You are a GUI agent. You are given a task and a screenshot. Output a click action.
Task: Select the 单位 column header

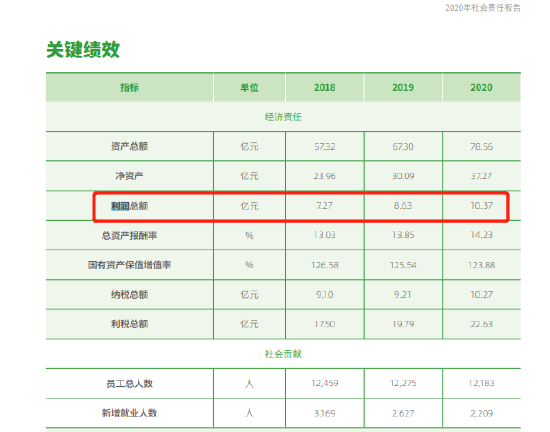[x=249, y=87]
